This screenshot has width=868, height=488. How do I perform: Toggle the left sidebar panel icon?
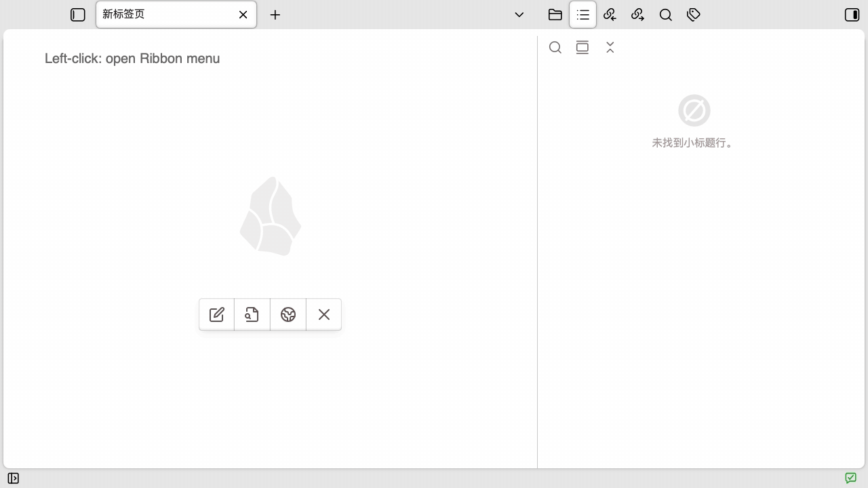tap(78, 15)
